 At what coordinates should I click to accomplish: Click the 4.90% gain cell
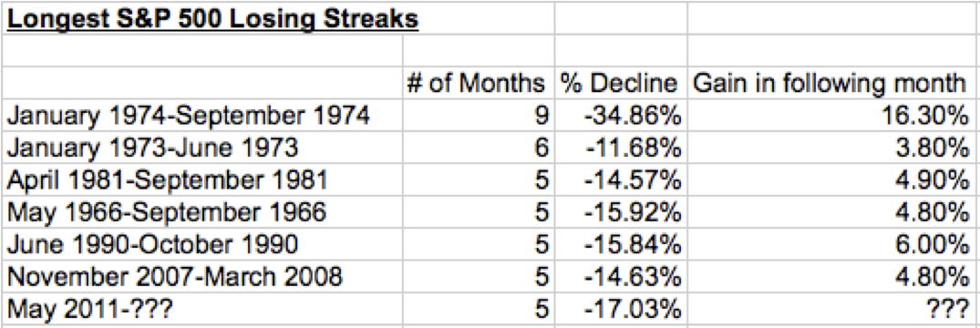pyautogui.click(x=831, y=180)
